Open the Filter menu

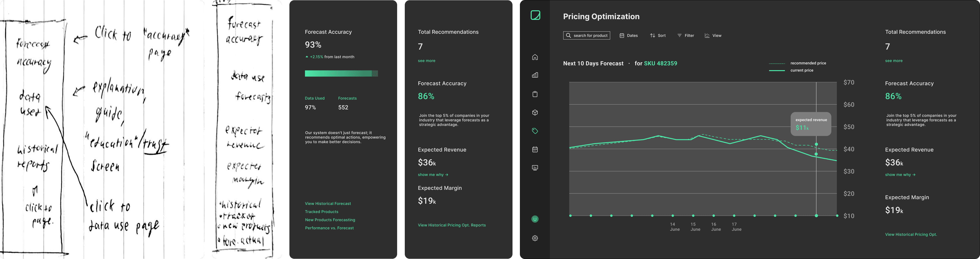(x=686, y=35)
